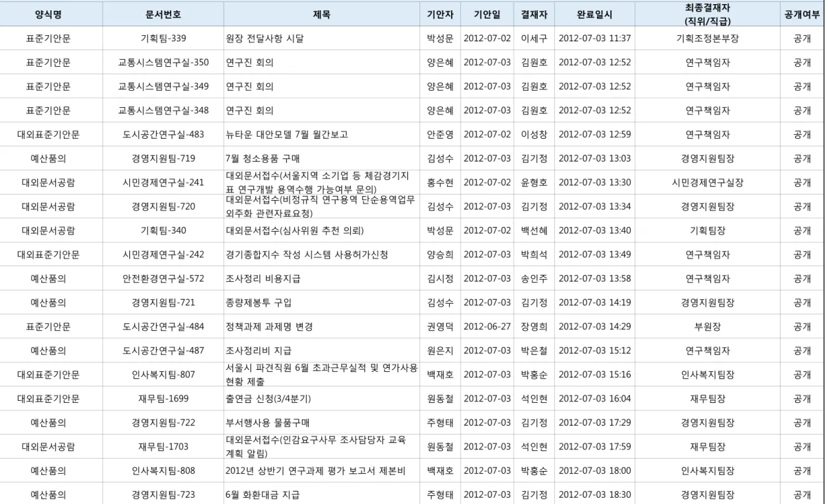
Task: Select document number 교통시스템연구실-349
Action: click(163, 87)
